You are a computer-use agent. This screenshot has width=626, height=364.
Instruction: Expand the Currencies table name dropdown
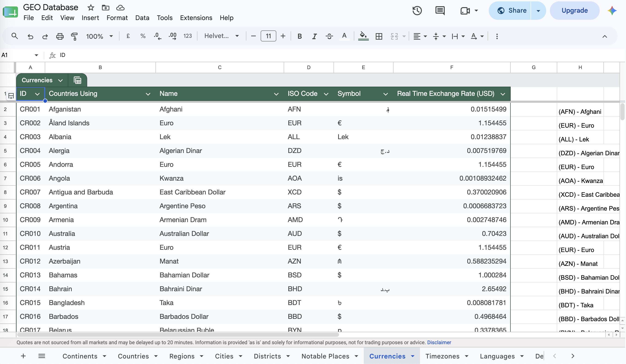point(60,80)
